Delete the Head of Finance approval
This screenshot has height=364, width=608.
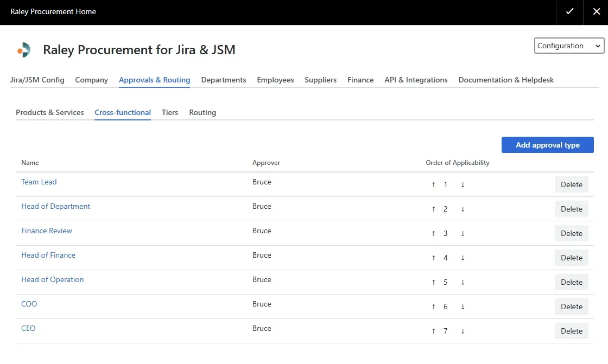point(572,258)
